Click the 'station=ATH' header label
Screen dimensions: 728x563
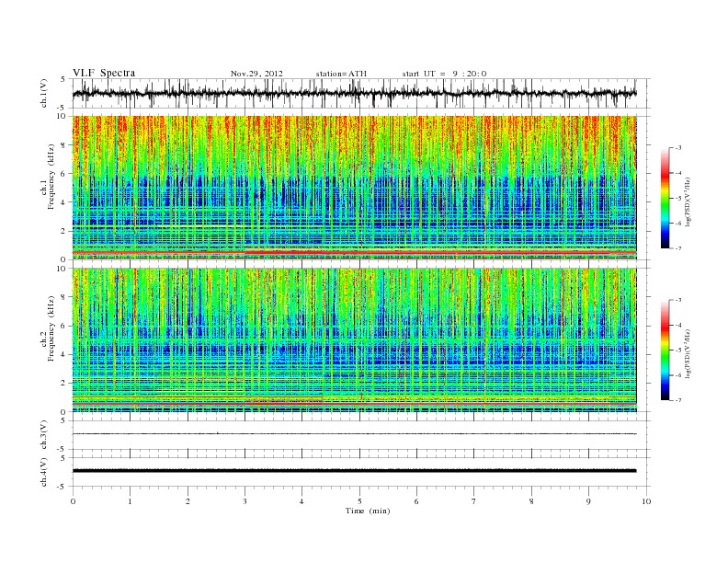tap(341, 74)
